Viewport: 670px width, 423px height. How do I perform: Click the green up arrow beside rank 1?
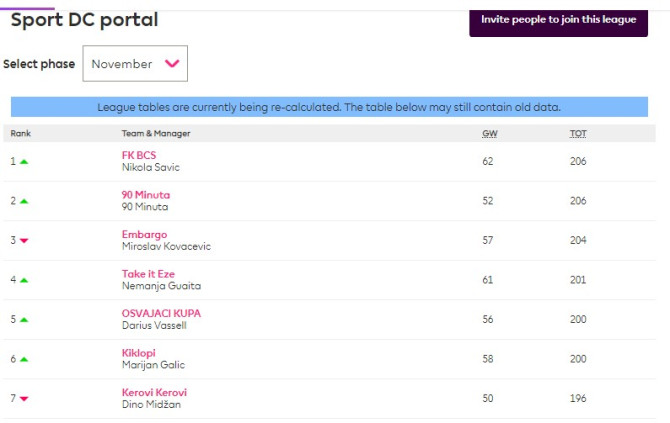24,161
